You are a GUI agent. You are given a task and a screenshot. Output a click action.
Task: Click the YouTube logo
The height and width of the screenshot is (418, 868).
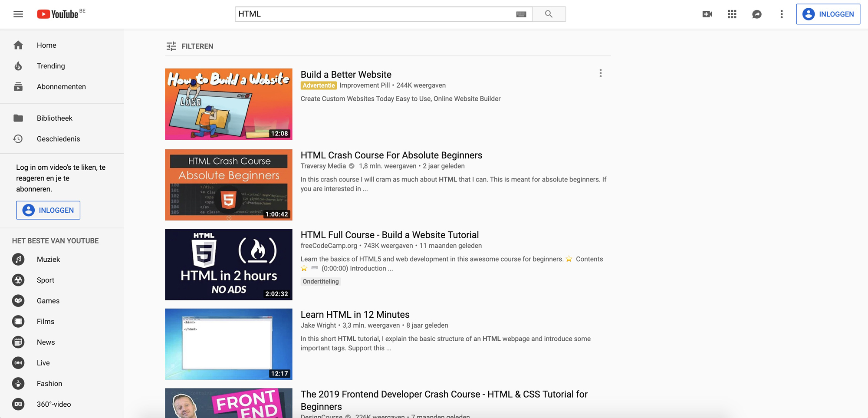[x=58, y=14]
